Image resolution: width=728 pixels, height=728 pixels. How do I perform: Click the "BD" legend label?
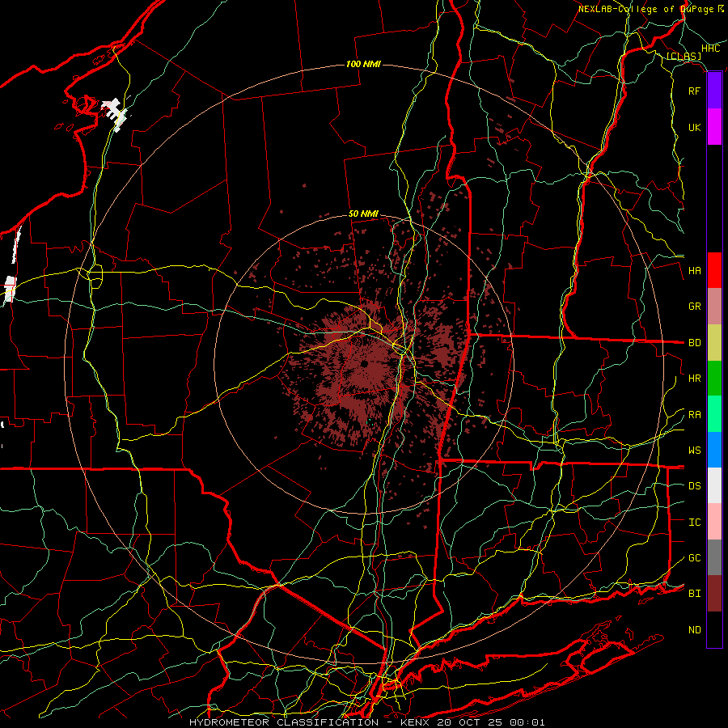click(694, 343)
